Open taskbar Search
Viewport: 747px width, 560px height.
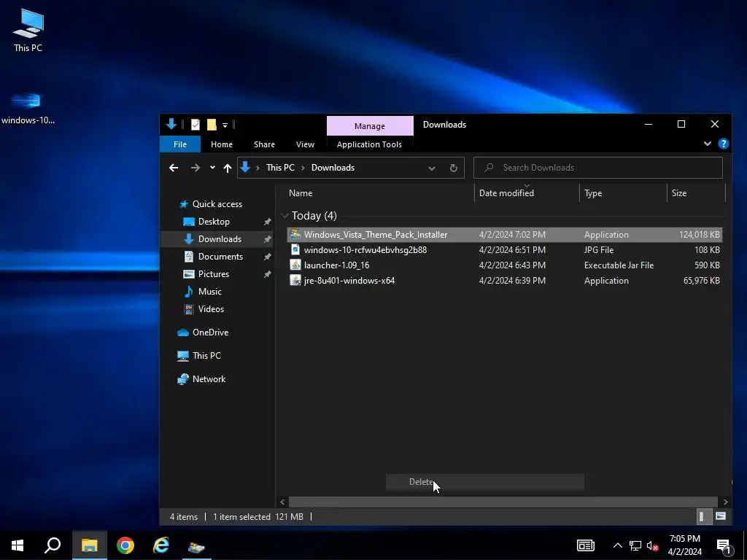[x=53, y=545]
